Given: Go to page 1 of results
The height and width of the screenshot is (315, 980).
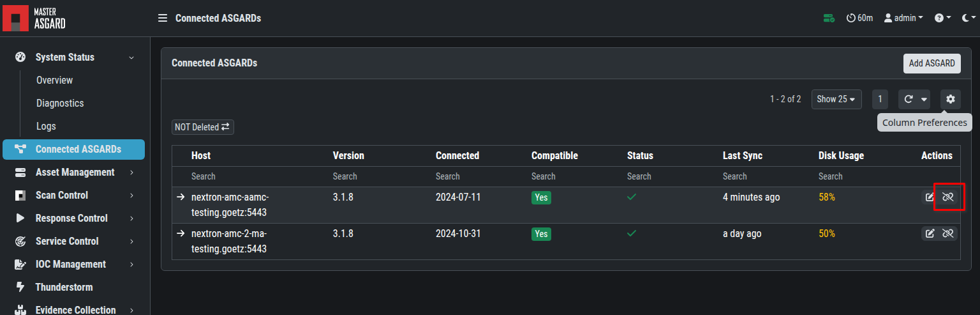Looking at the screenshot, I should click(880, 99).
